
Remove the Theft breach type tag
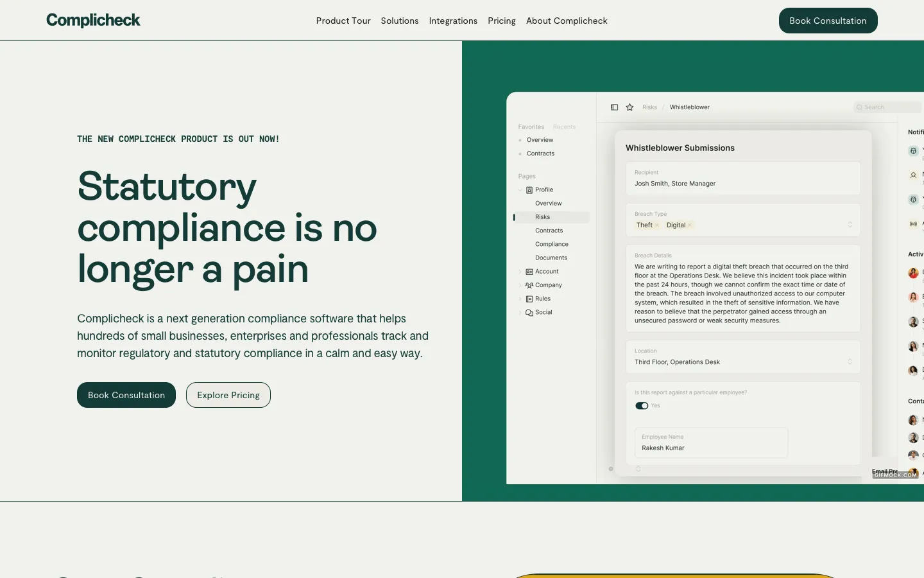657,225
